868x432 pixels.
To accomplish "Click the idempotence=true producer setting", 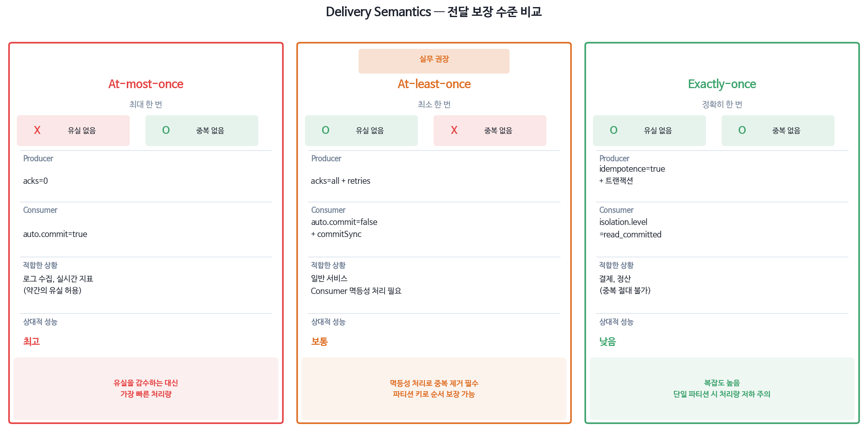I will click(632, 169).
